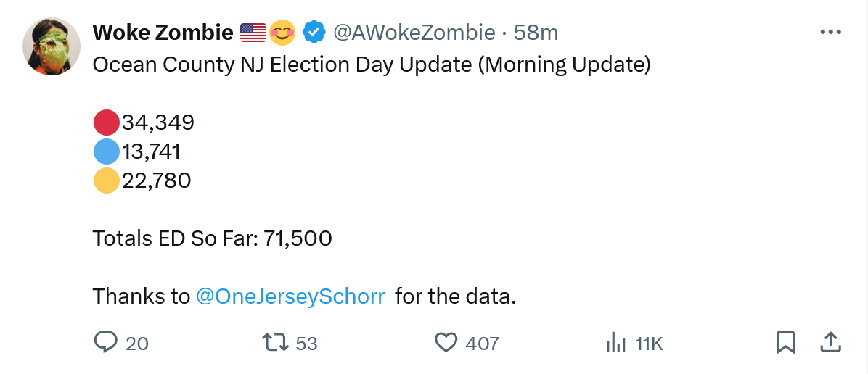Click the share upload arrow icon

[x=830, y=342]
